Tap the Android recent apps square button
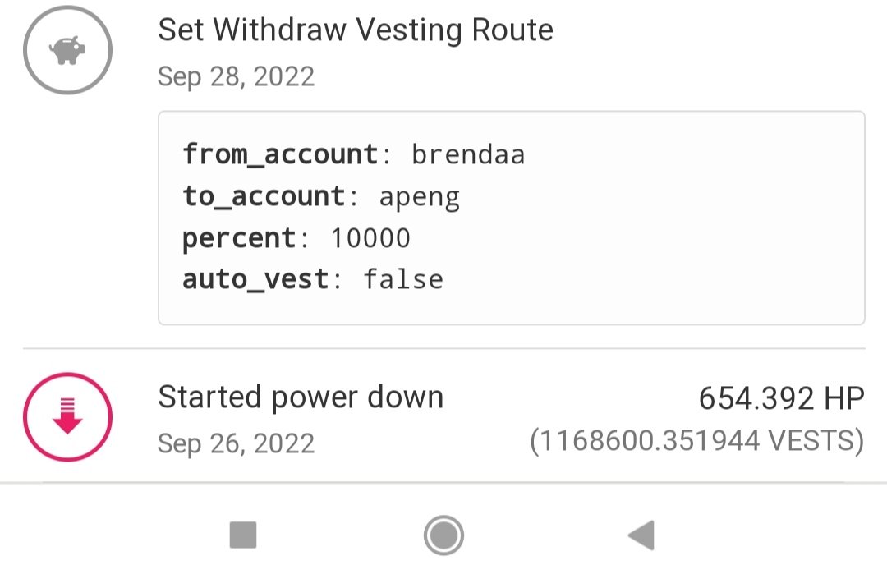 (x=243, y=535)
